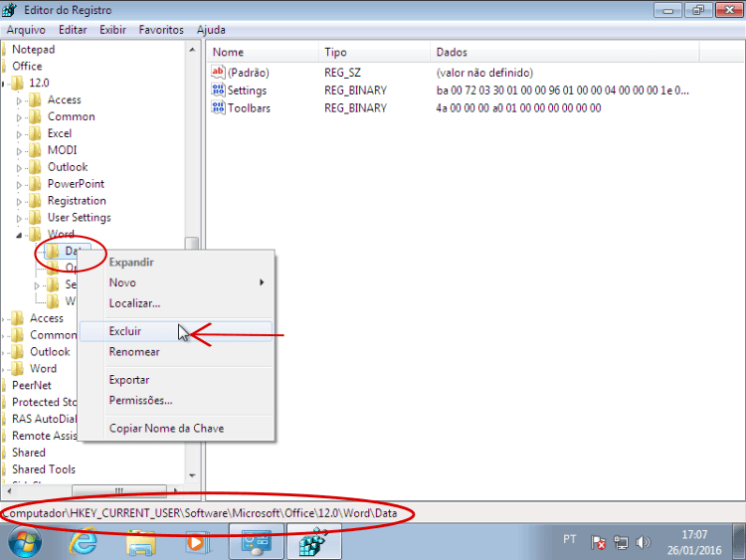746x560 pixels.
Task: Open Windows Media Player from taskbar
Action: tap(198, 542)
